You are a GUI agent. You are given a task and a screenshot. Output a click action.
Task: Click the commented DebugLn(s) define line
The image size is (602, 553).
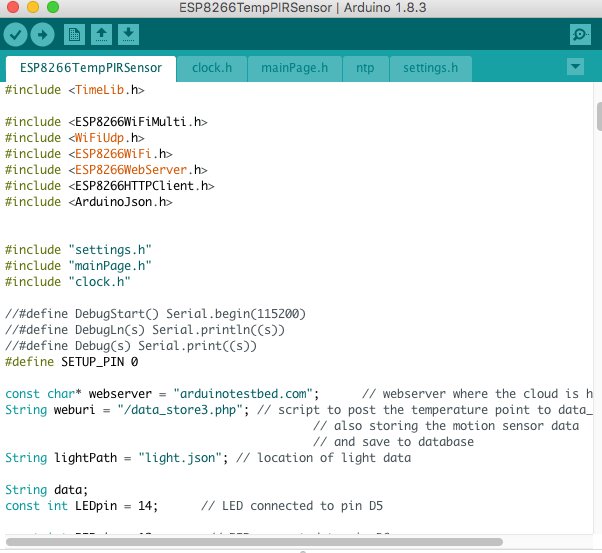145,330
